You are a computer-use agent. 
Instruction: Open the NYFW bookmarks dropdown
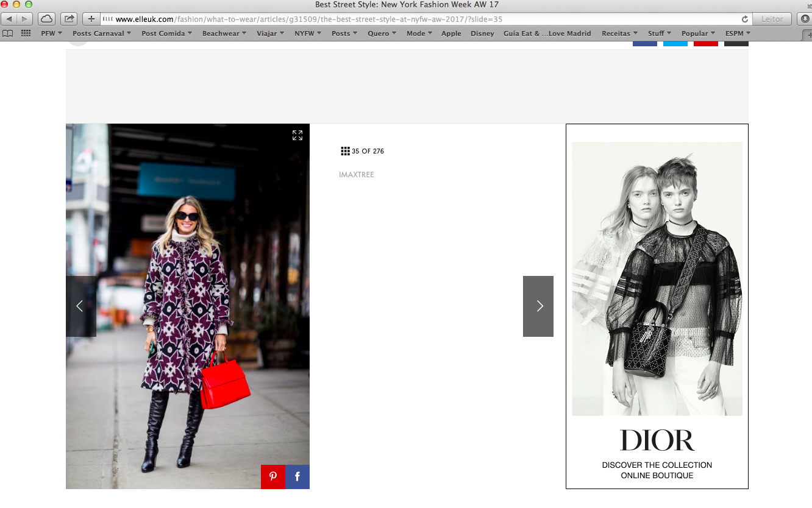tap(307, 34)
